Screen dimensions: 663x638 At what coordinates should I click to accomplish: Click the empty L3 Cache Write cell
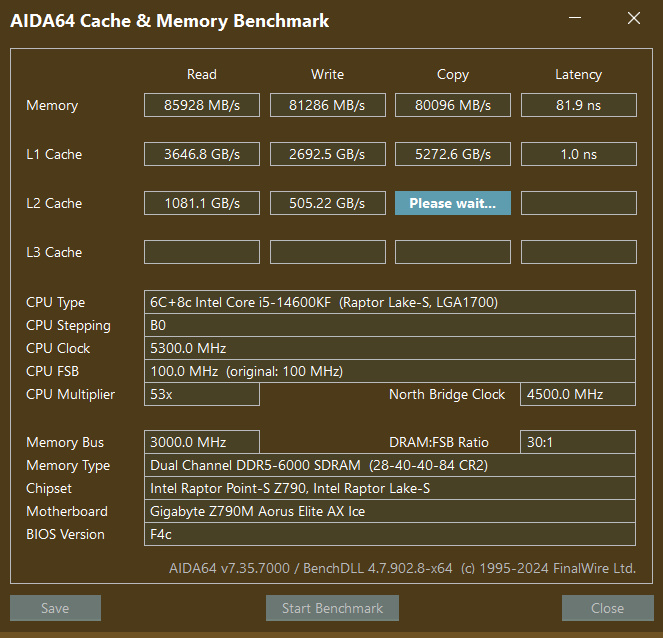(328, 252)
